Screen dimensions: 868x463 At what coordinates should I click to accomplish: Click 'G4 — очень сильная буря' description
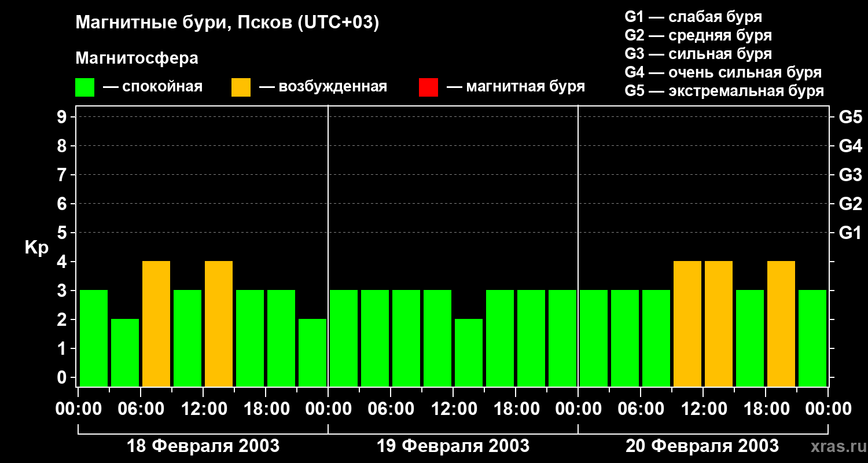tap(723, 72)
